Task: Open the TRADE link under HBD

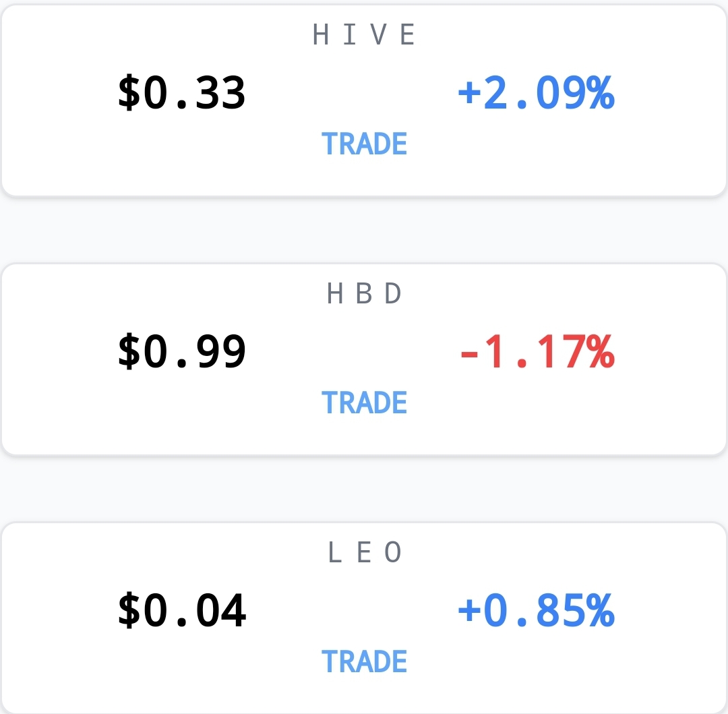Action: 364,402
